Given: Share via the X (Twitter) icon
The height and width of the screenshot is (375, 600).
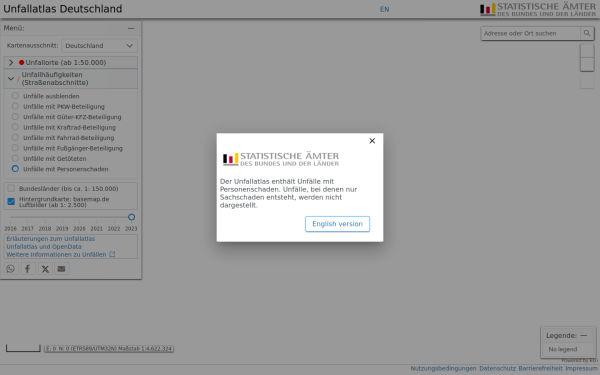Looking at the screenshot, I should (x=45, y=269).
